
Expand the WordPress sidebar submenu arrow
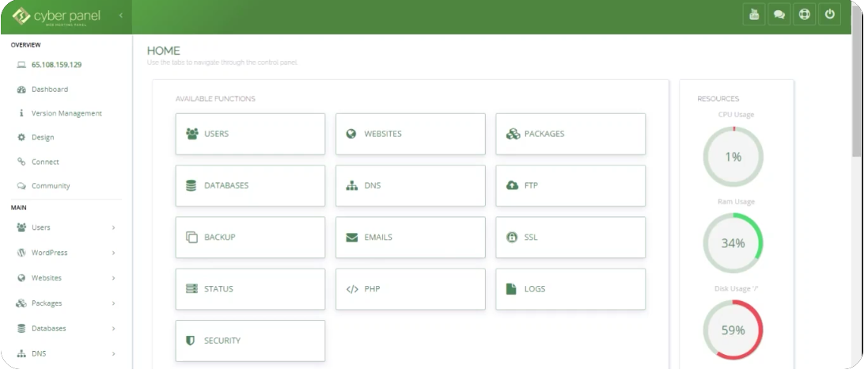click(x=113, y=253)
